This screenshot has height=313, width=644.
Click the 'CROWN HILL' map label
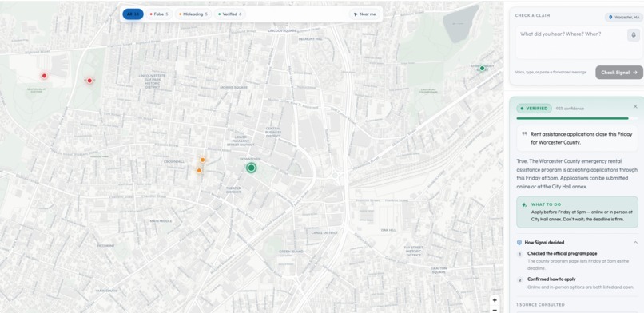click(174, 161)
